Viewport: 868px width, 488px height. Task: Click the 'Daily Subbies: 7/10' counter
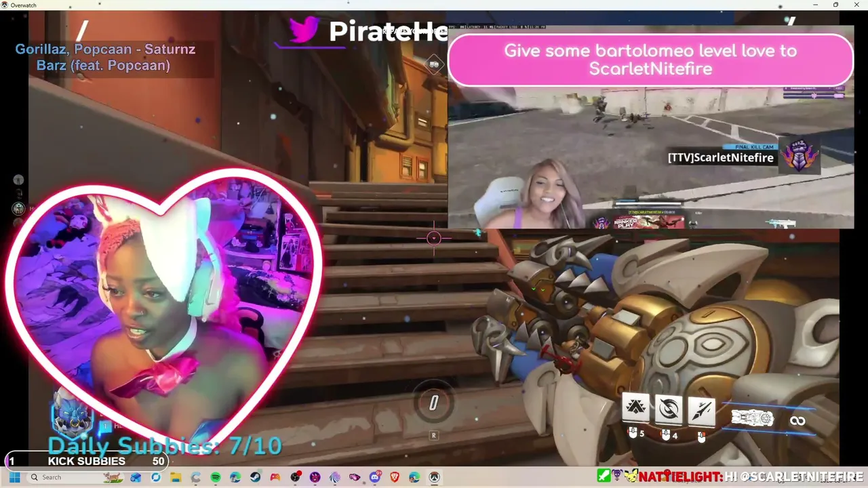tap(165, 445)
